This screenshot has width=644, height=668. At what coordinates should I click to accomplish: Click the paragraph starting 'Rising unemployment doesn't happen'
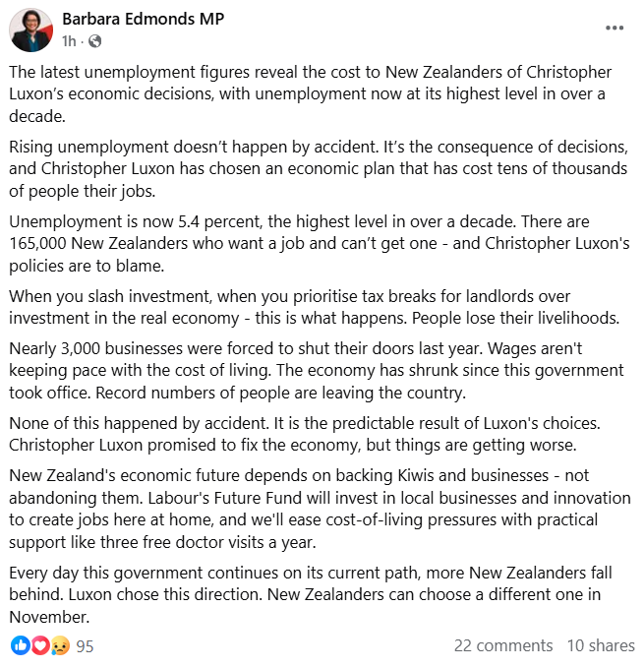322,157
